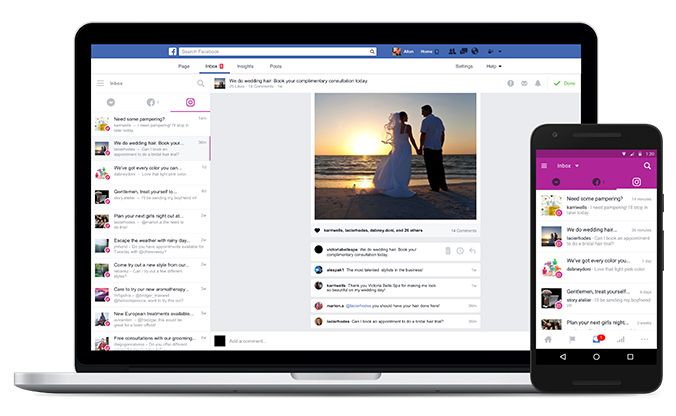Open the page Settings link
The height and width of the screenshot is (416, 676).
point(464,66)
